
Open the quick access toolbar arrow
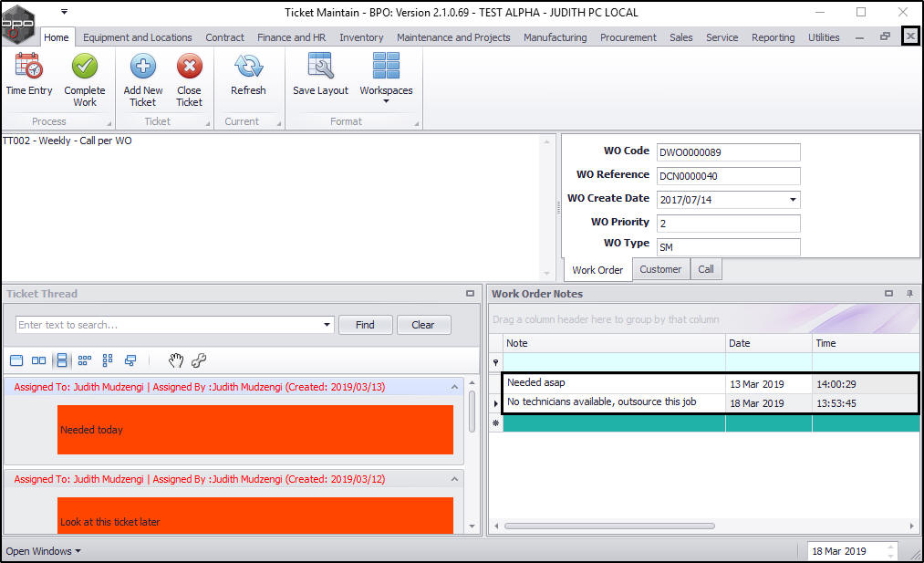point(64,12)
